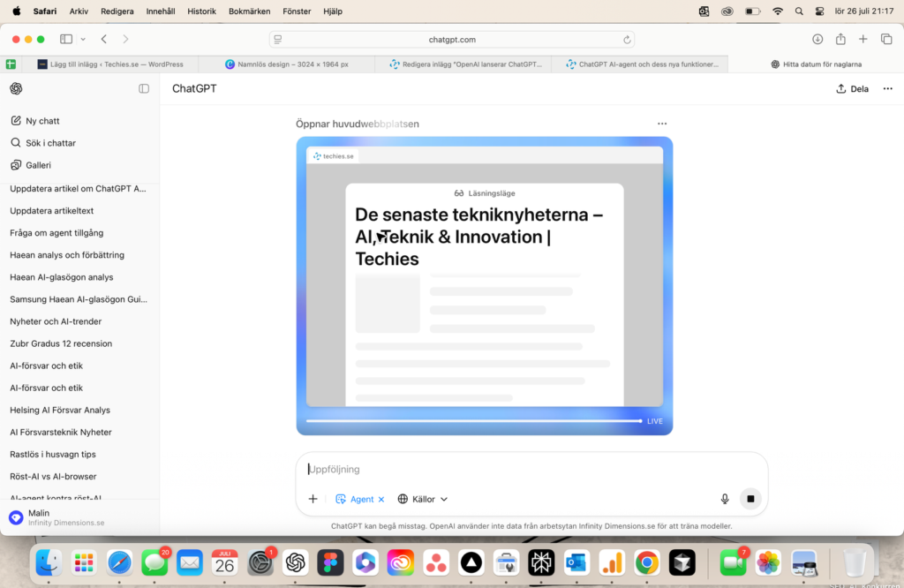Open chat 'Haean analys och förbättring'
Viewport: 904px width, 588px height.
tap(67, 255)
